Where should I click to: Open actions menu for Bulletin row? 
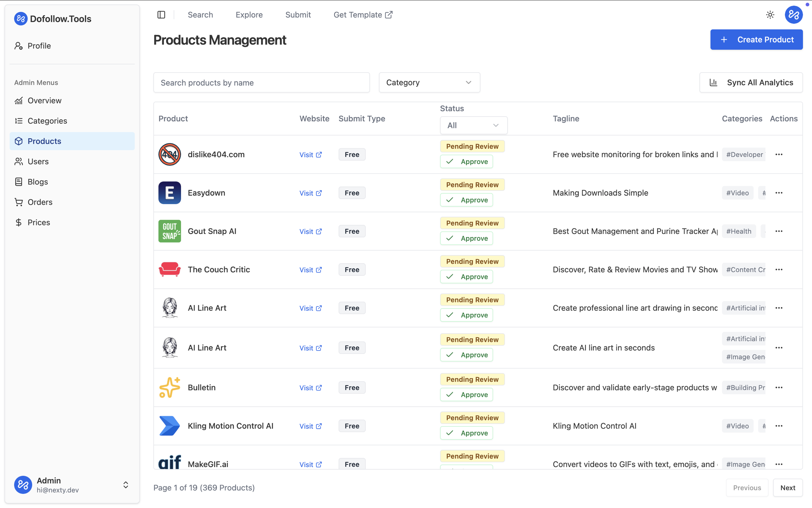779,387
